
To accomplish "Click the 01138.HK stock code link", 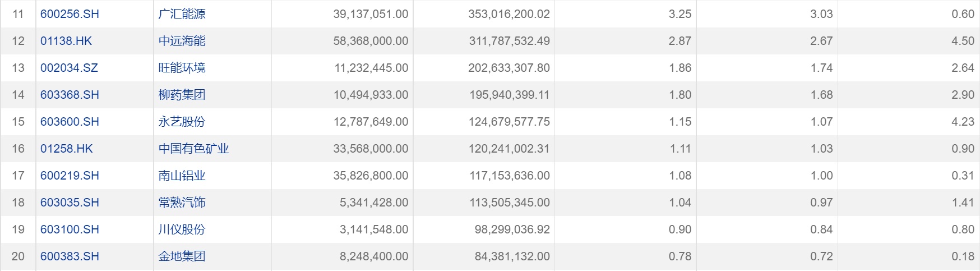I will point(66,41).
